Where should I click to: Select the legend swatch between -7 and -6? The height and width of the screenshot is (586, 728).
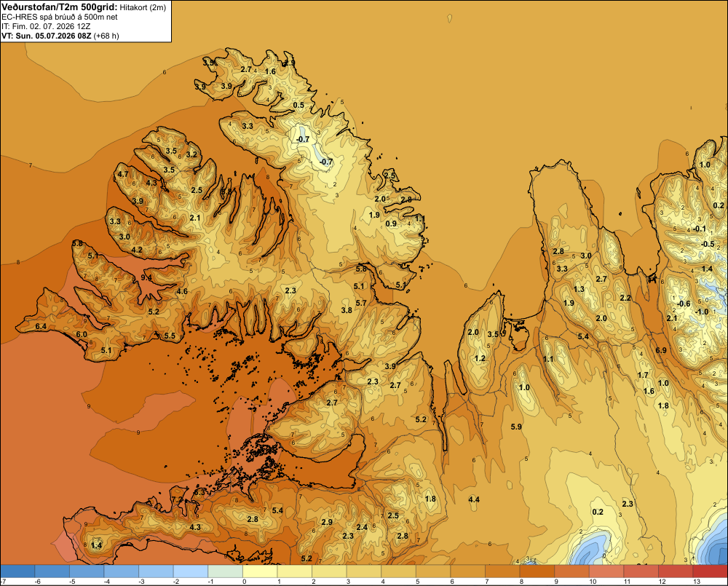point(17,571)
